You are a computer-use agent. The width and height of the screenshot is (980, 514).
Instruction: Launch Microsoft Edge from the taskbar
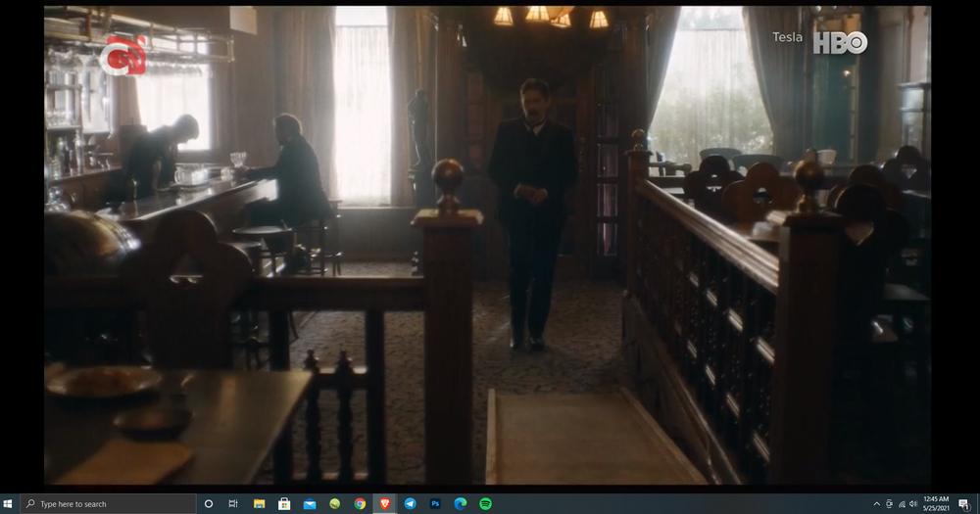click(x=461, y=503)
